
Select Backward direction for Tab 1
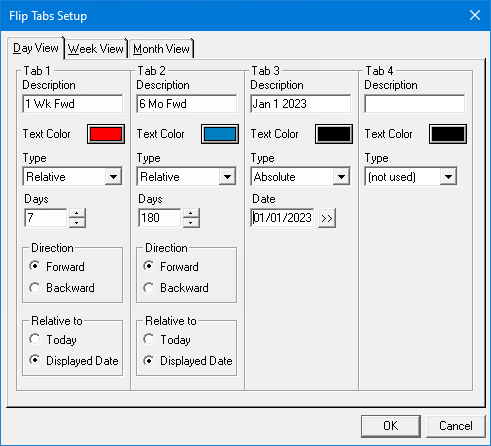tap(62, 288)
